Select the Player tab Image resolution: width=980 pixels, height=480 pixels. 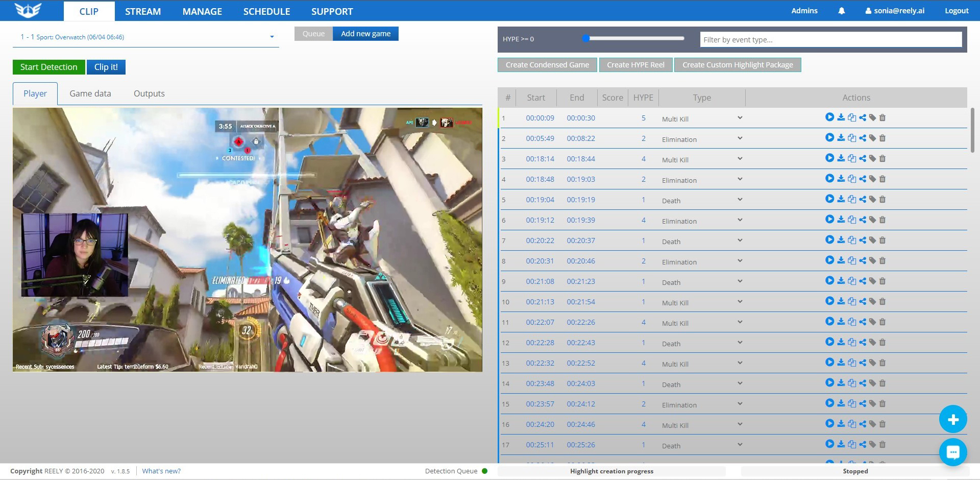[35, 93]
